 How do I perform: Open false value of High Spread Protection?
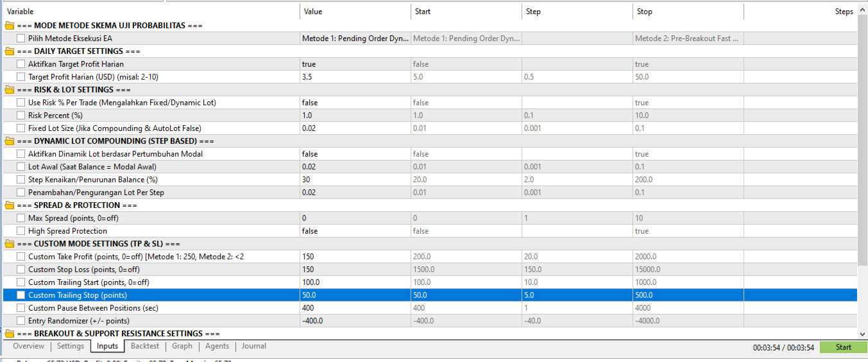click(x=355, y=231)
